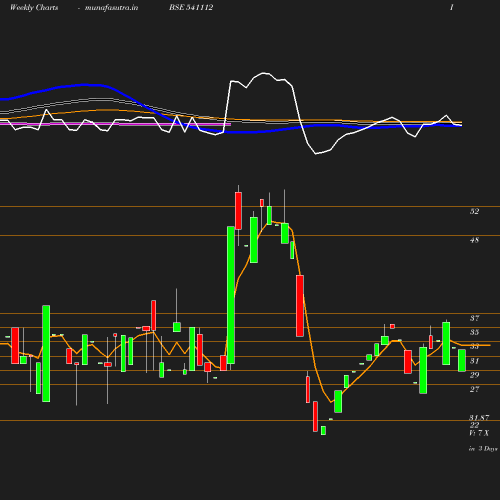Click the price label 52
The width and height of the screenshot is (500, 500).
[x=474, y=211]
